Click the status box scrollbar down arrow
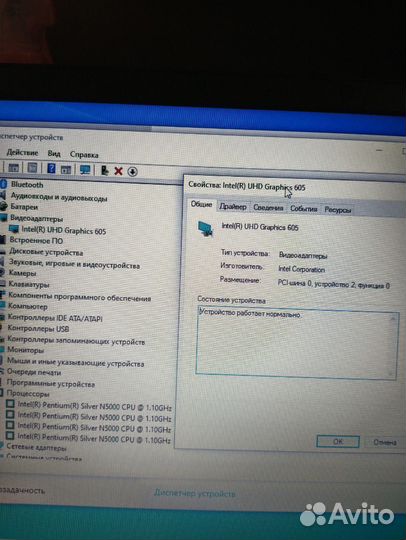Screen dimensions: 406x540 391,373
